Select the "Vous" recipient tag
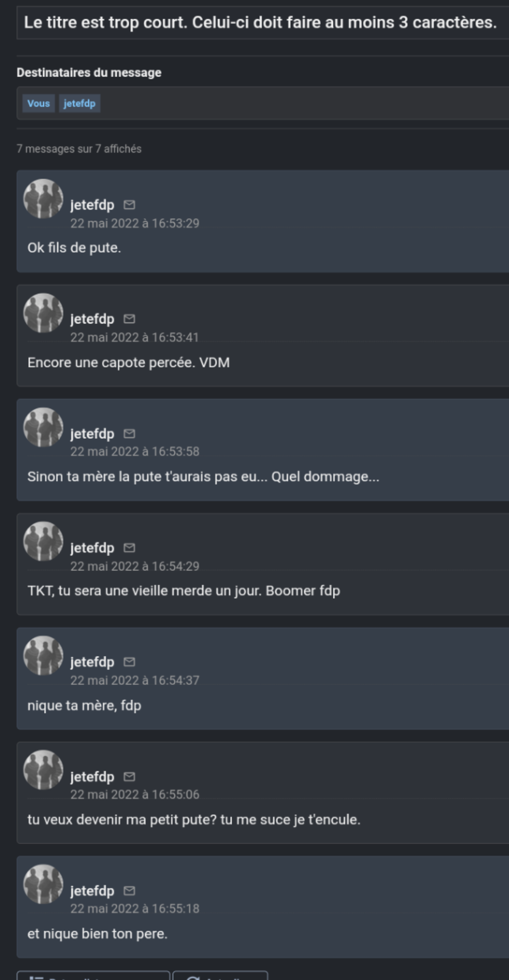This screenshot has height=980, width=509. point(38,103)
